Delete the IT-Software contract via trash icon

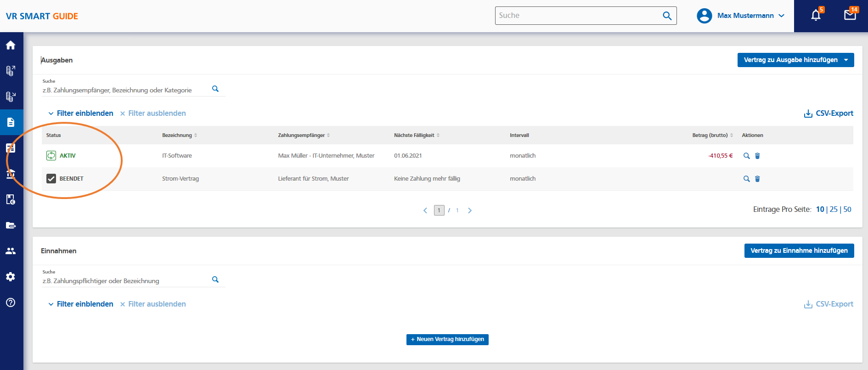coord(757,156)
